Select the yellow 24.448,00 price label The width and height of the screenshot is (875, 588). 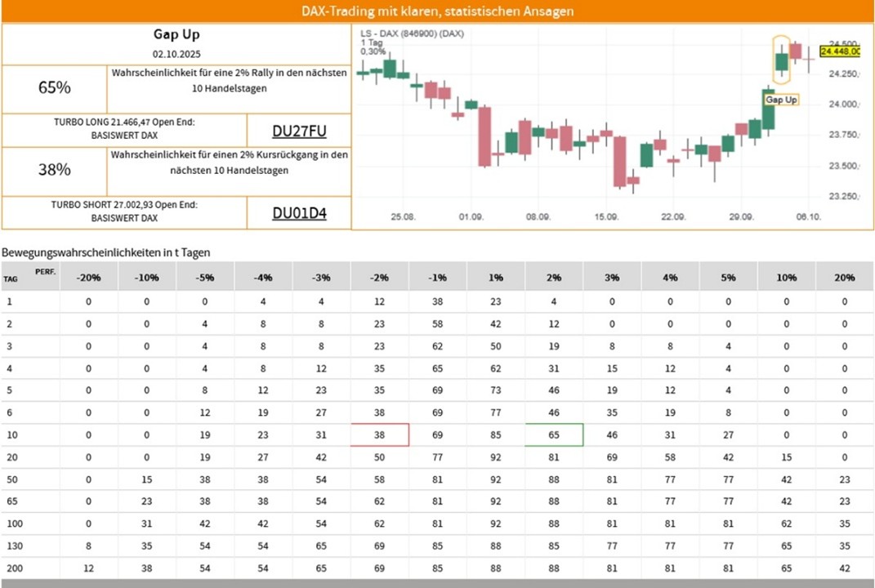pyautogui.click(x=841, y=51)
